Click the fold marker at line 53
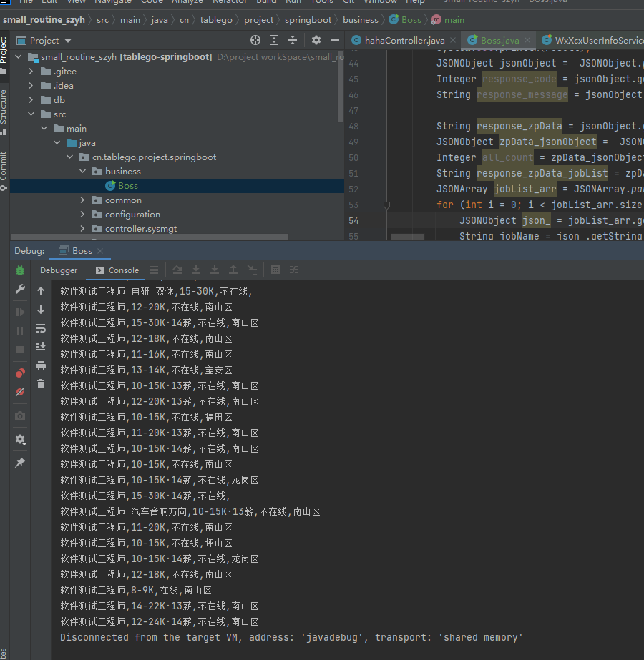Screen dimensions: 644x660 pyautogui.click(x=386, y=205)
